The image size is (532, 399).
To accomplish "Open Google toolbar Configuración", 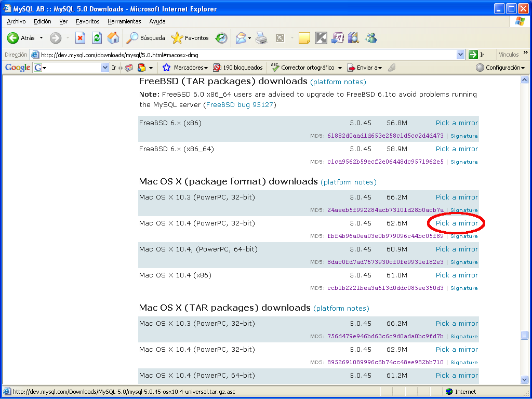I will pos(500,68).
